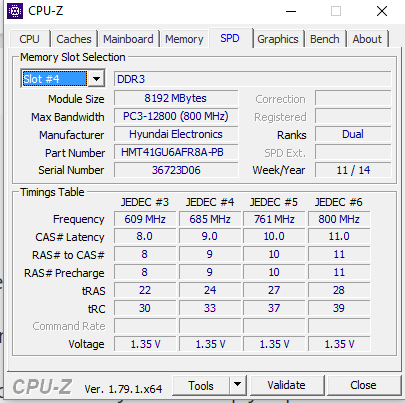Select the 8192 MBytes module size value
The height and width of the screenshot is (403, 405).
click(176, 98)
